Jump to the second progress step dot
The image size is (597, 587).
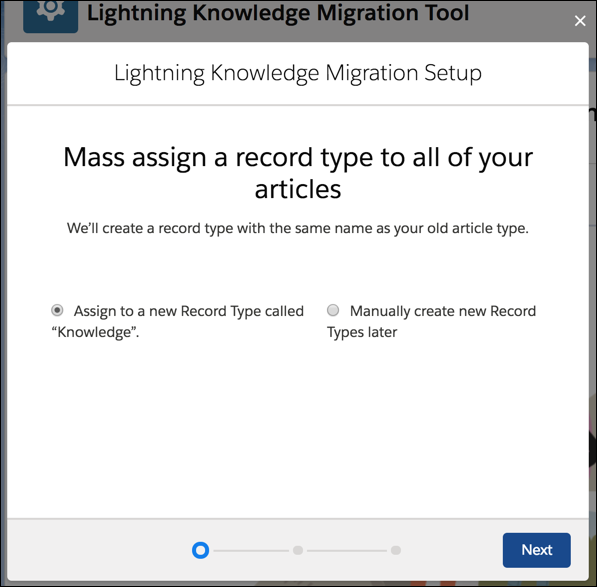coord(298,550)
